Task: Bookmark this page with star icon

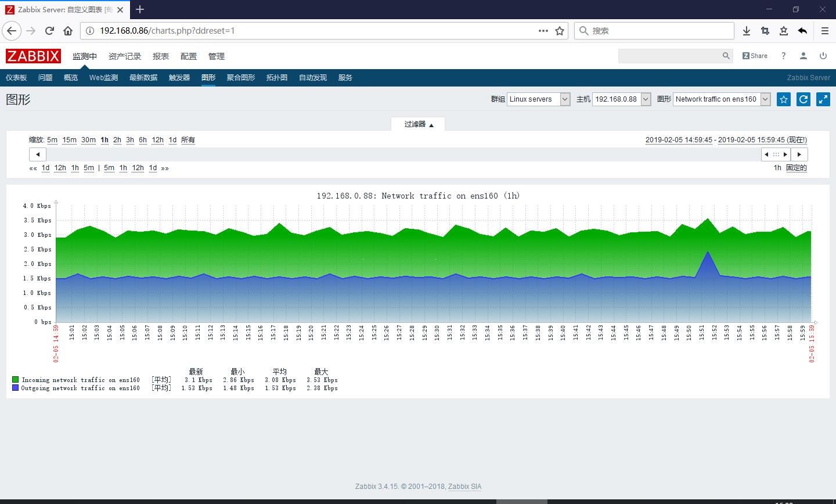Action: pyautogui.click(x=560, y=31)
